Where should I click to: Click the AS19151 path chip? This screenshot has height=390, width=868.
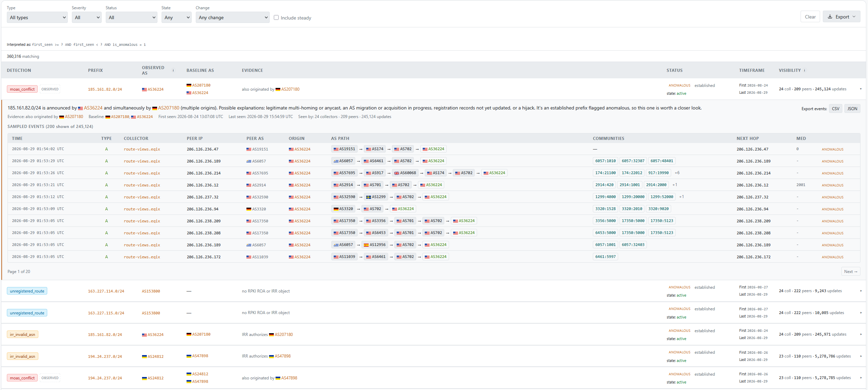pos(344,149)
